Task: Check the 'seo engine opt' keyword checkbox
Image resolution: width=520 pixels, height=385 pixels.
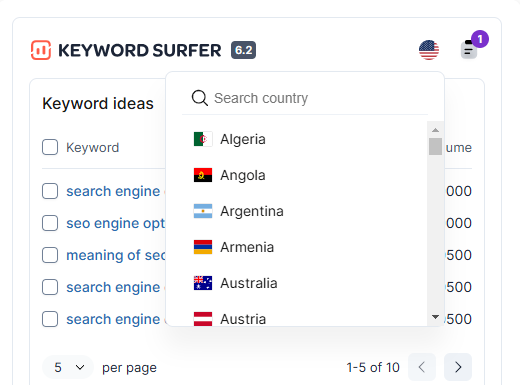Action: coord(50,223)
